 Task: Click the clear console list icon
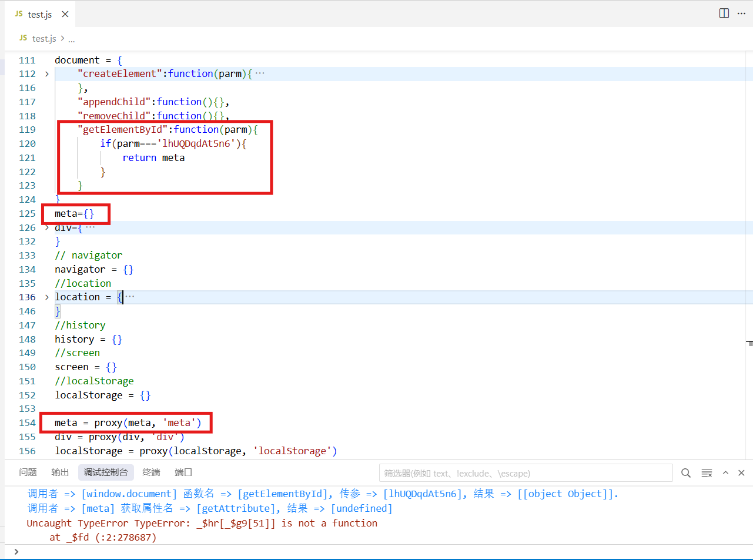click(707, 473)
